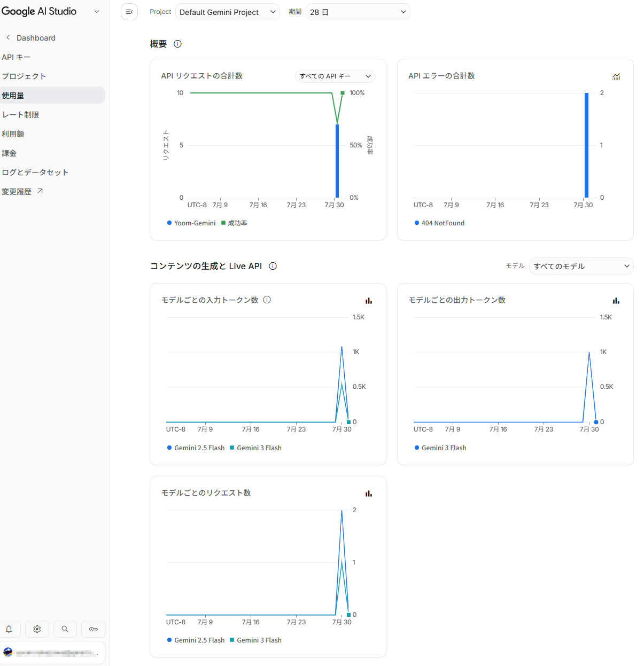Screen dimensions: 644x666
Task: Open 変更履歴 link in the sidebar
Action: 17,192
